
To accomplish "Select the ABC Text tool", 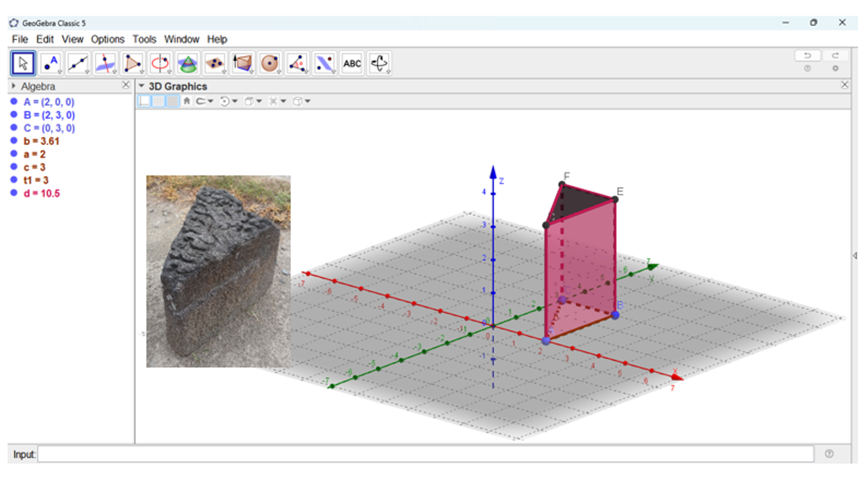I will pyautogui.click(x=352, y=64).
